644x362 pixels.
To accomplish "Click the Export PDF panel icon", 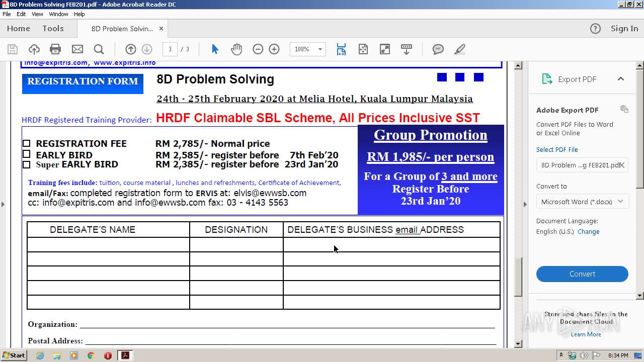I will [547, 79].
